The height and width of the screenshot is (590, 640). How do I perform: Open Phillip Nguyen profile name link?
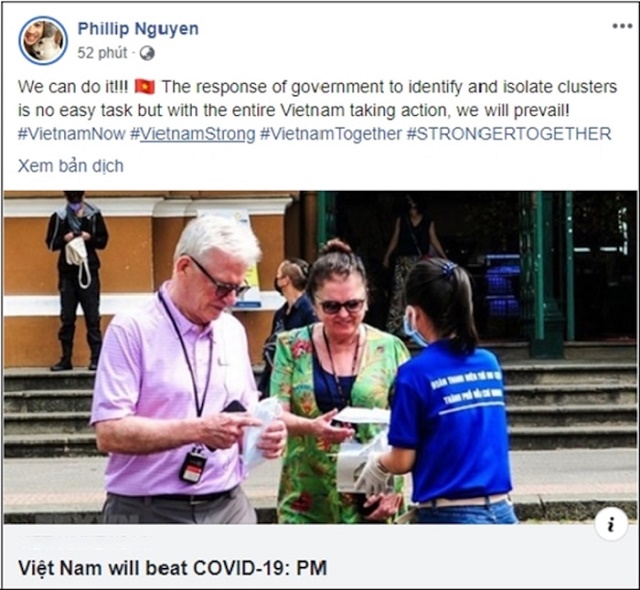click(x=138, y=29)
